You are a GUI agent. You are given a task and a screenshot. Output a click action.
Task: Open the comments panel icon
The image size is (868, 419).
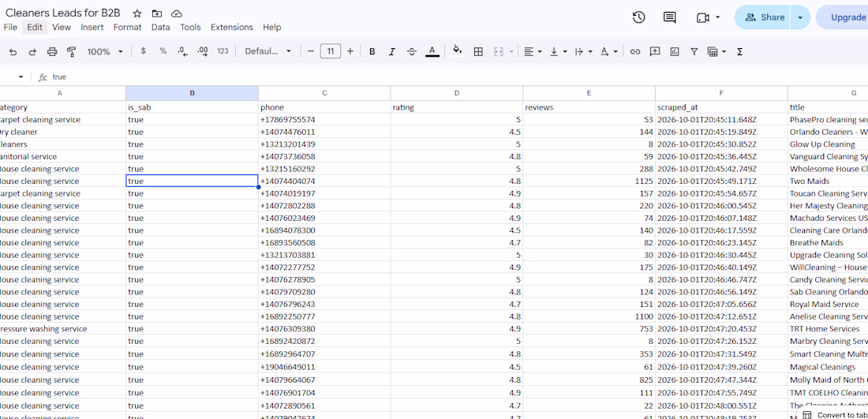click(669, 17)
